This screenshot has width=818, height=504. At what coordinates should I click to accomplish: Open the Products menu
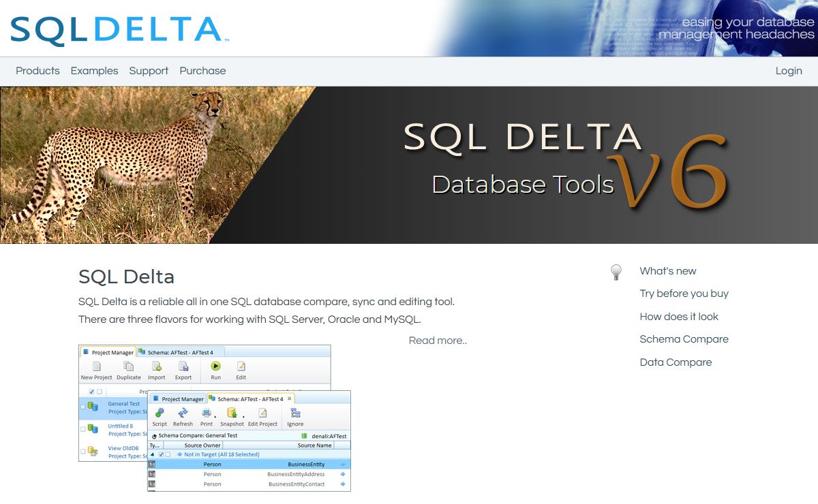pyautogui.click(x=37, y=71)
